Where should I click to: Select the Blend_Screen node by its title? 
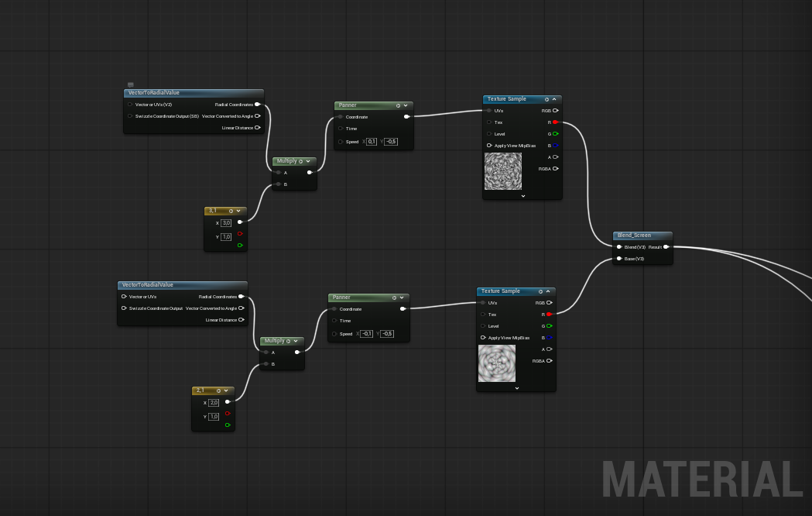634,236
